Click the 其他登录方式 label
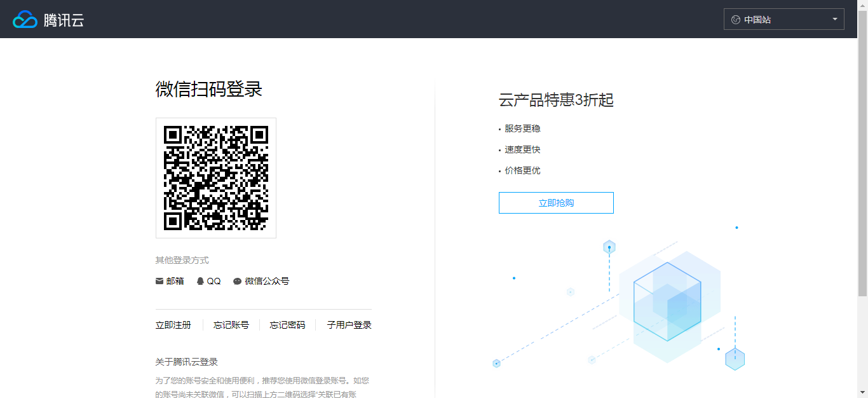 182,260
